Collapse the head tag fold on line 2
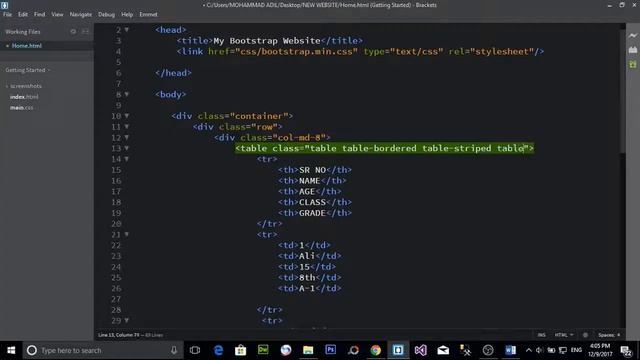 tap(127, 30)
